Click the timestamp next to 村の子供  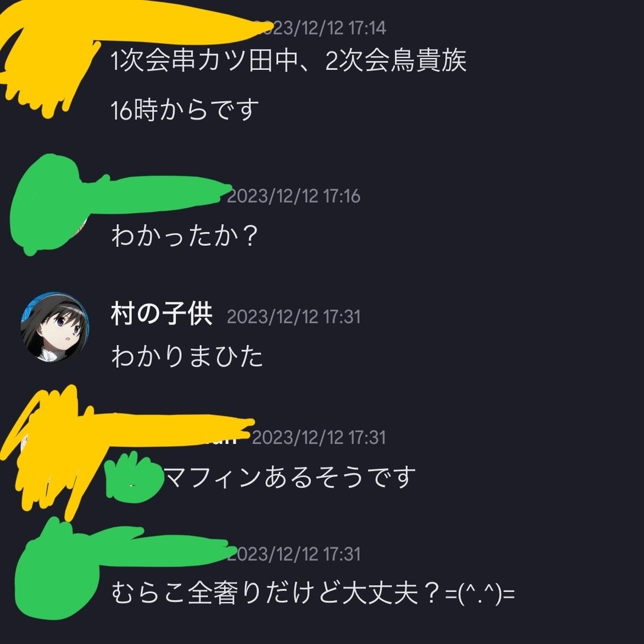click(x=294, y=317)
